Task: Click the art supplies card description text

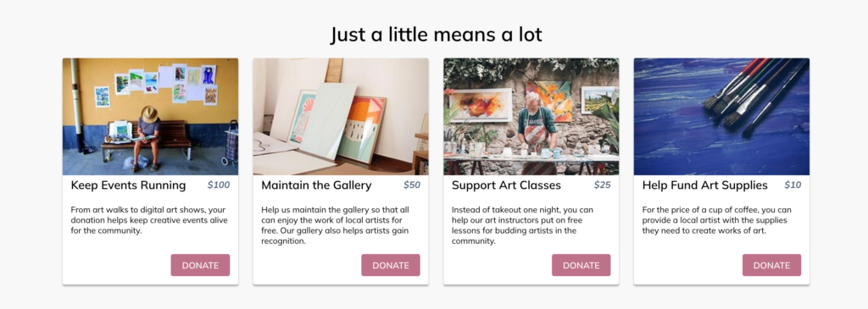Action: tap(717, 220)
